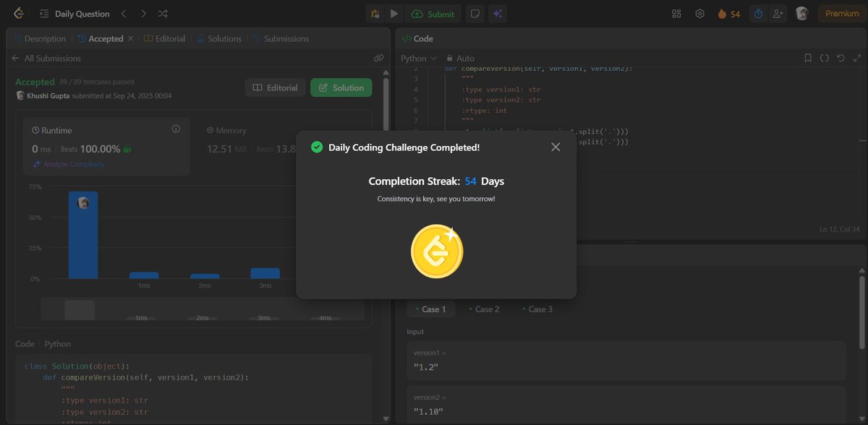868x425 pixels.
Task: Format code with the braces icon
Action: coord(824,59)
